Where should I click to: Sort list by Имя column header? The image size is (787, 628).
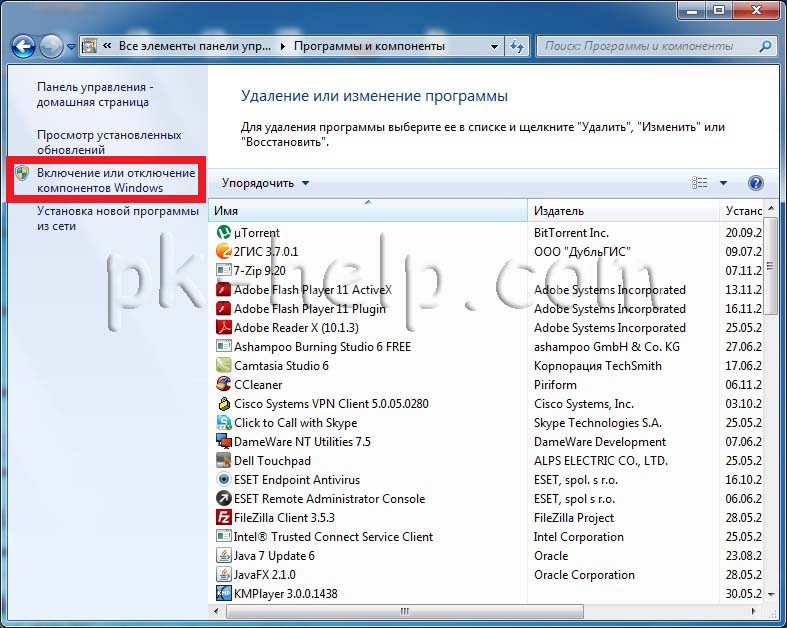(368, 211)
